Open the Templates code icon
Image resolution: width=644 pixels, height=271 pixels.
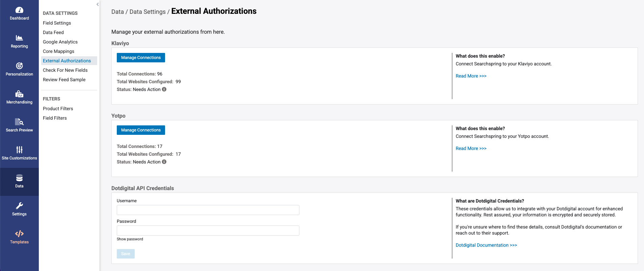point(19,234)
